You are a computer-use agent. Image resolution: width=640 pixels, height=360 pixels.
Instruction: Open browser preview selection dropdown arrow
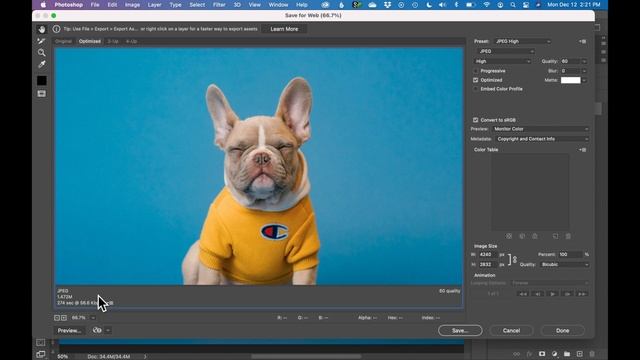point(108,330)
